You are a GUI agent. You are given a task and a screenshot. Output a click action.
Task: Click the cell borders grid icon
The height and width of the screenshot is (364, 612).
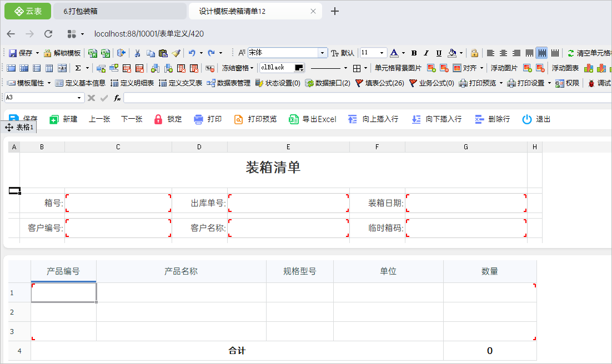357,68
